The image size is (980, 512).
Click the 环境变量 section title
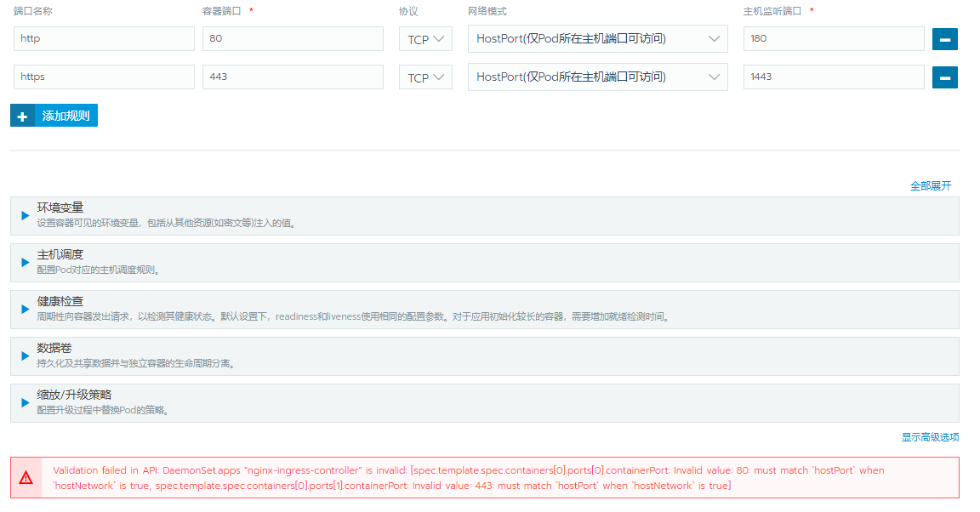click(60, 208)
